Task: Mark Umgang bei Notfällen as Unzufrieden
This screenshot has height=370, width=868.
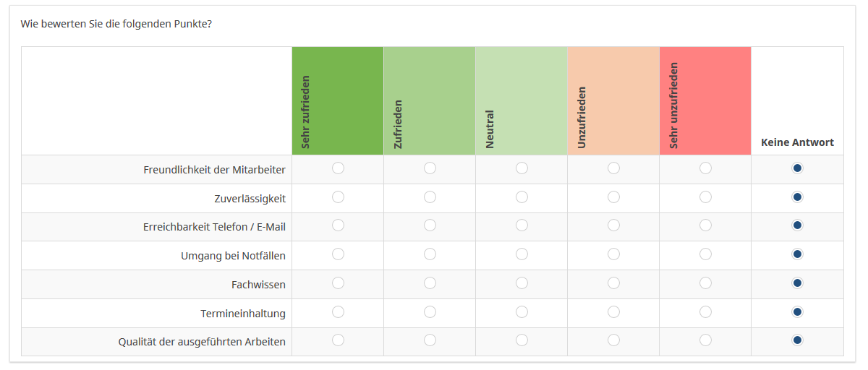Action: (613, 254)
